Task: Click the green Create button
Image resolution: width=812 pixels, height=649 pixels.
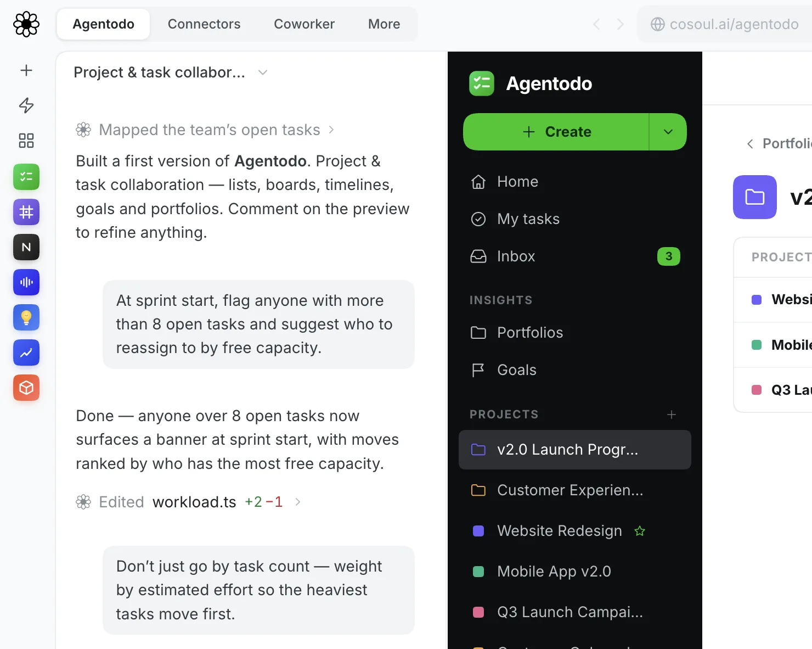Action: (x=556, y=132)
